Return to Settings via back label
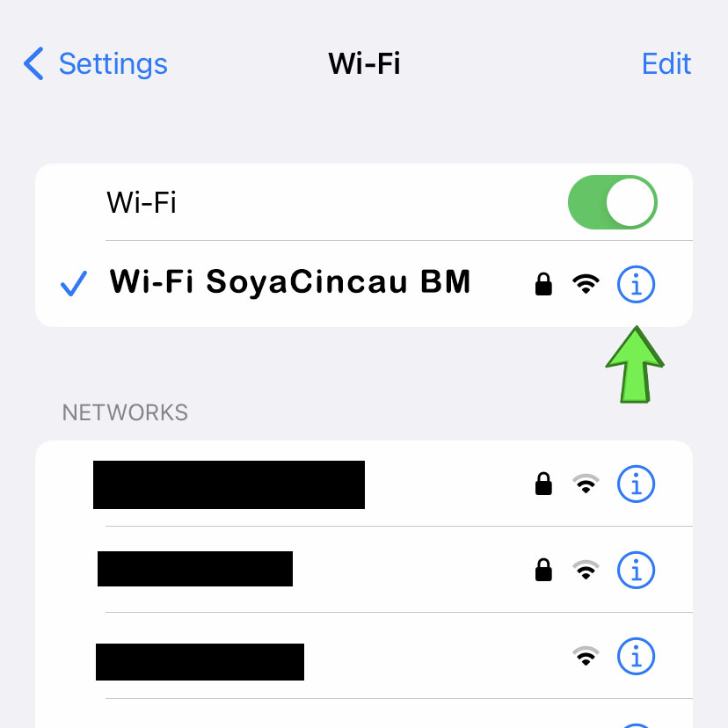Image resolution: width=728 pixels, height=728 pixels. tap(113, 64)
